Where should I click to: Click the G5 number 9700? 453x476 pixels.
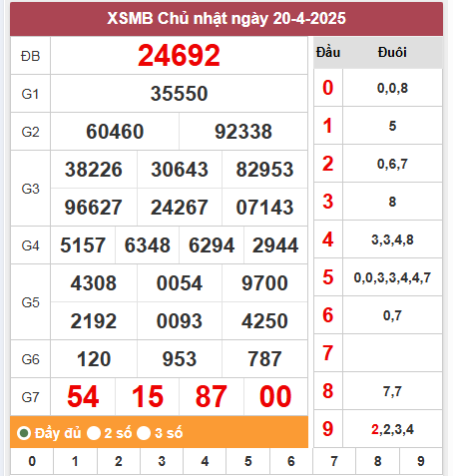(x=264, y=283)
